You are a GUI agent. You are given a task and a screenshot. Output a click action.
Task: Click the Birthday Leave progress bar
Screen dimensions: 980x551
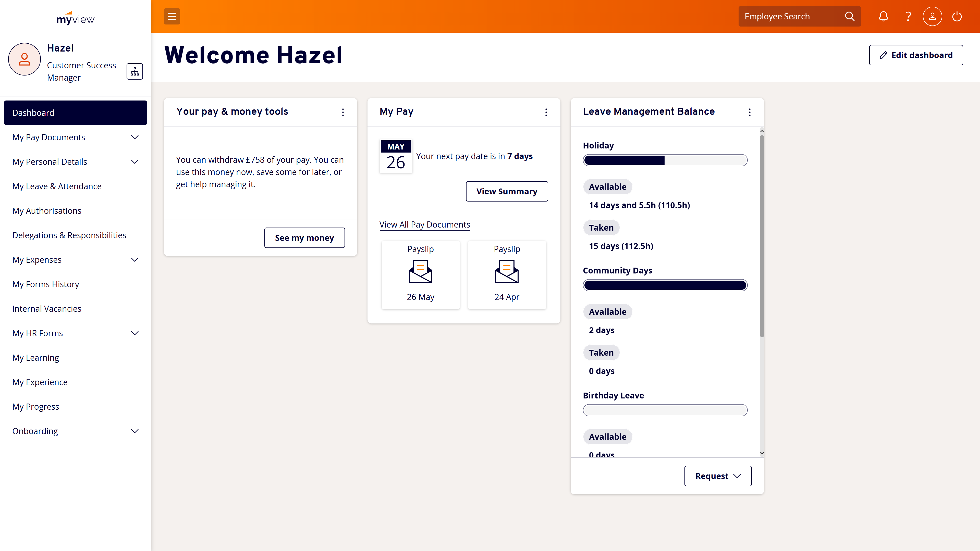click(665, 410)
